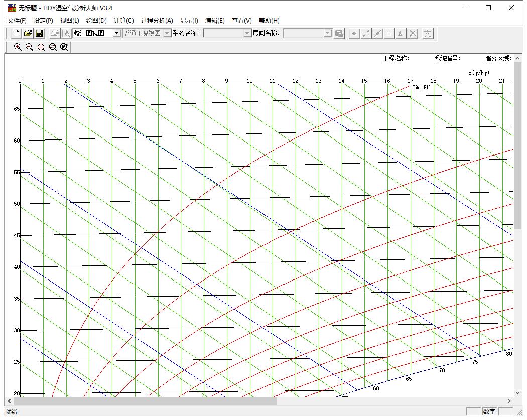Open the 绘图(D) menu
Image resolution: width=527 pixels, height=420 pixels.
point(96,21)
